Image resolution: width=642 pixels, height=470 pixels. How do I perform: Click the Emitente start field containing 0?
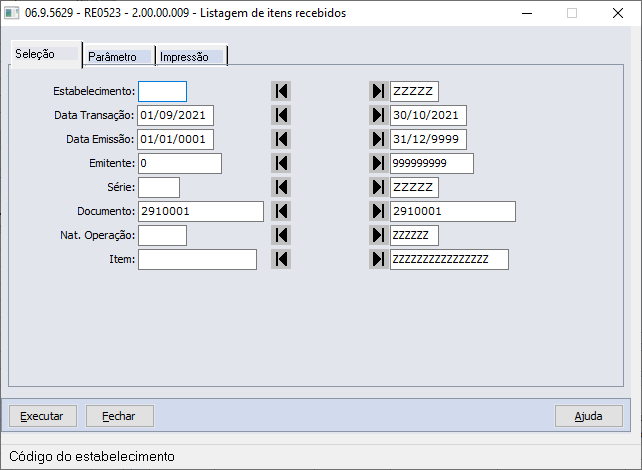tap(180, 163)
